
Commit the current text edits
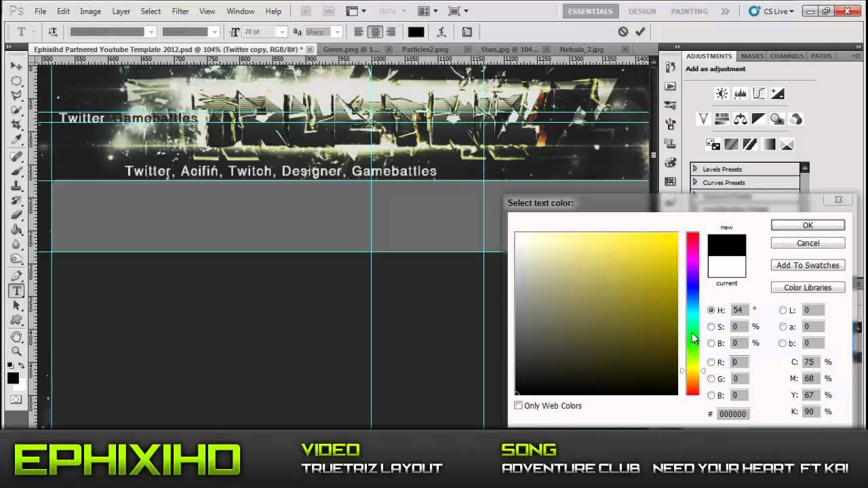(x=640, y=32)
